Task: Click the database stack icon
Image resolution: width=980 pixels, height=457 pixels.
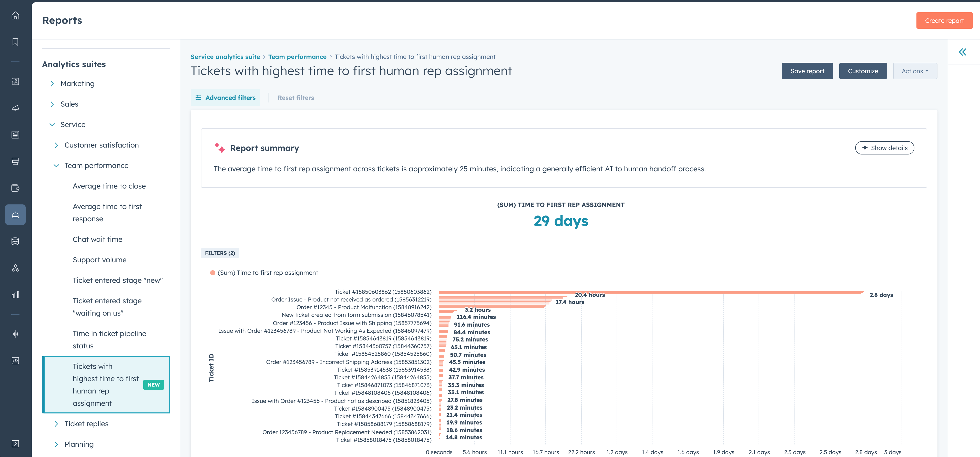Action: coord(15,241)
